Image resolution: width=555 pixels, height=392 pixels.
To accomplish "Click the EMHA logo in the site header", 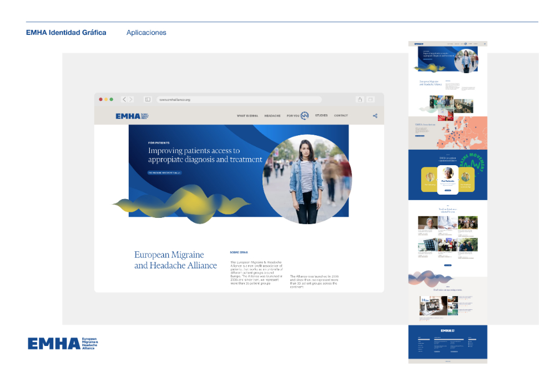I will [132, 116].
